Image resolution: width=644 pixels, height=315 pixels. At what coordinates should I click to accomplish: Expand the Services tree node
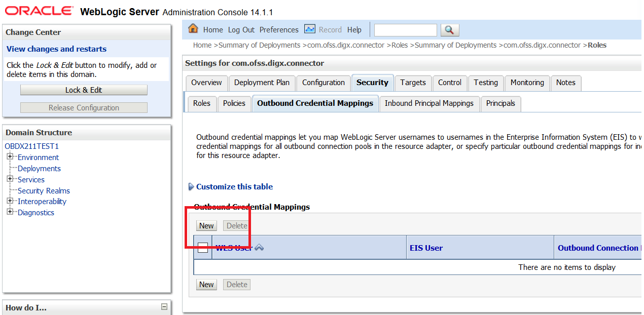point(10,179)
